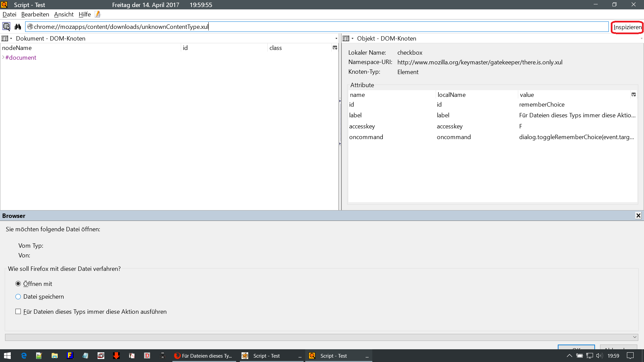Select the "Datei speichern" radio button
The width and height of the screenshot is (644, 362).
pos(18,297)
